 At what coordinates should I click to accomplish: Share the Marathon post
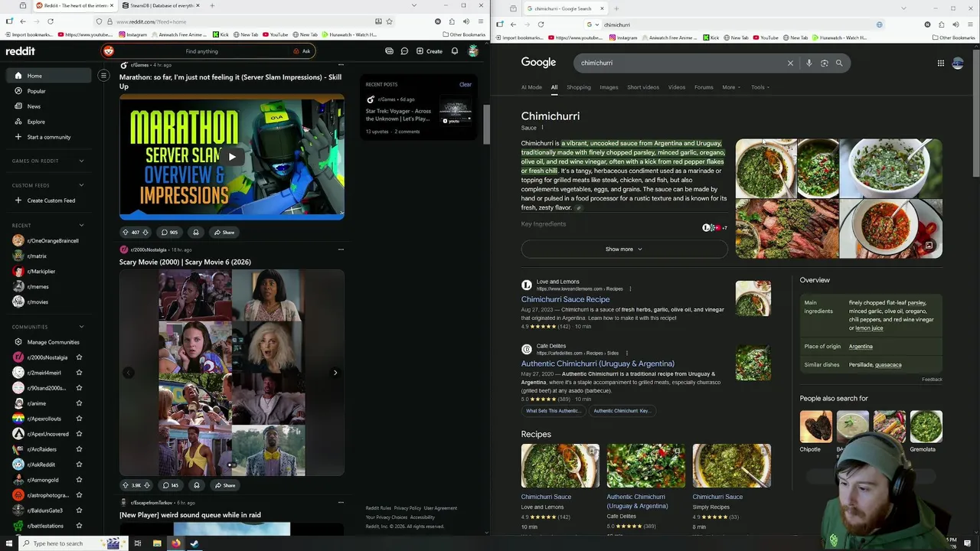pos(224,232)
